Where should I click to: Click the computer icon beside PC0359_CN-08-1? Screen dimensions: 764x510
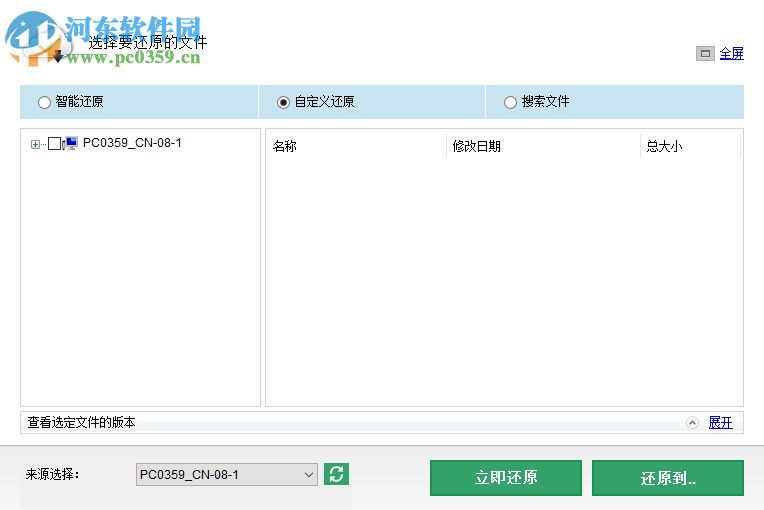click(x=70, y=143)
